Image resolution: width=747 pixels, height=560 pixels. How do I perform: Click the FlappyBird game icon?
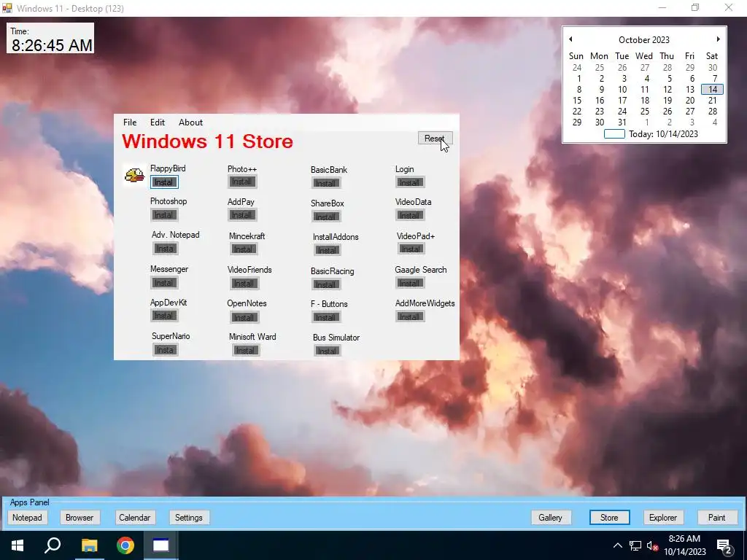coord(135,175)
